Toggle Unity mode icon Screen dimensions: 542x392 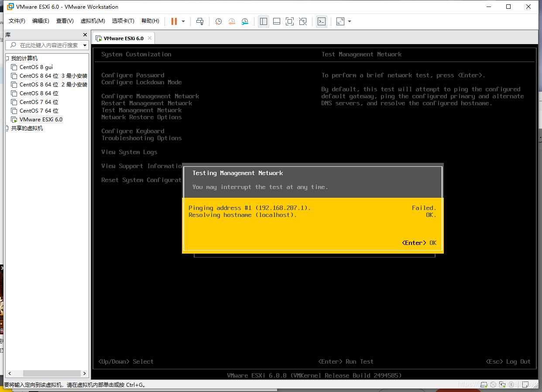click(x=303, y=21)
